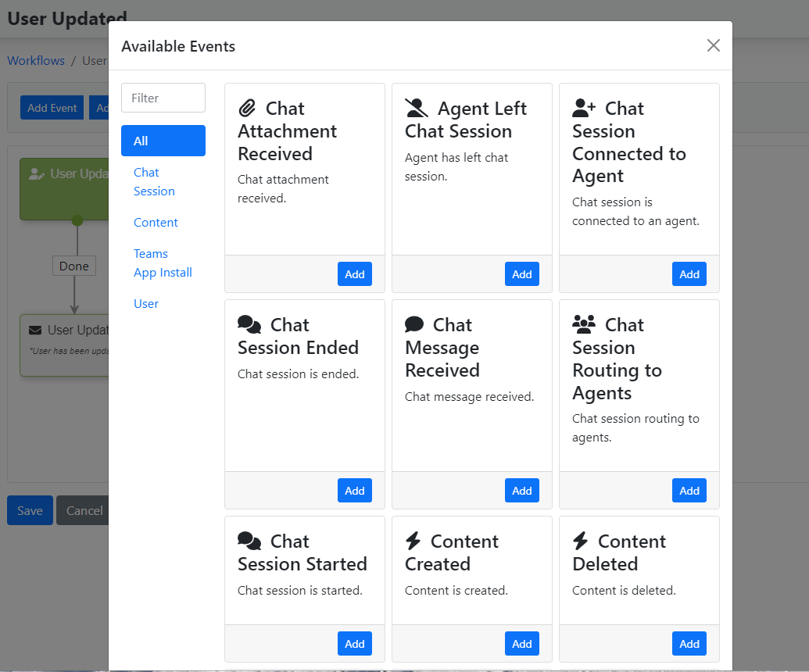
Task: Select the All category filter
Action: pyautogui.click(x=163, y=141)
